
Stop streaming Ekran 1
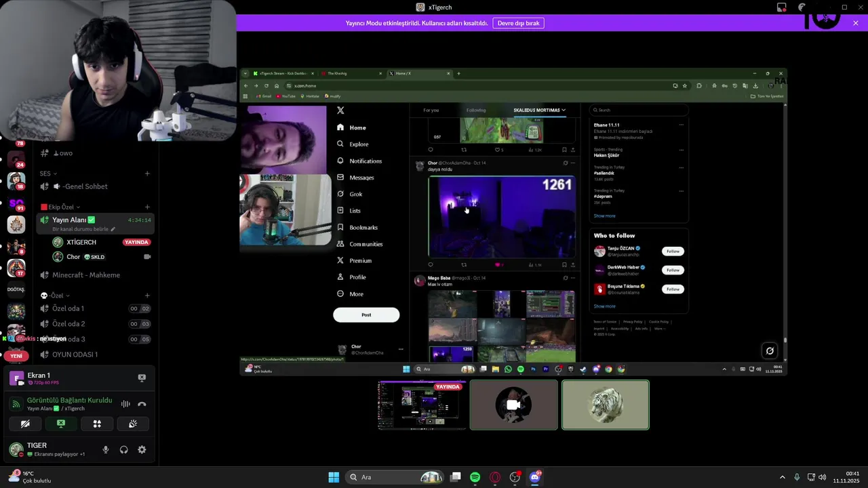pyautogui.click(x=142, y=378)
